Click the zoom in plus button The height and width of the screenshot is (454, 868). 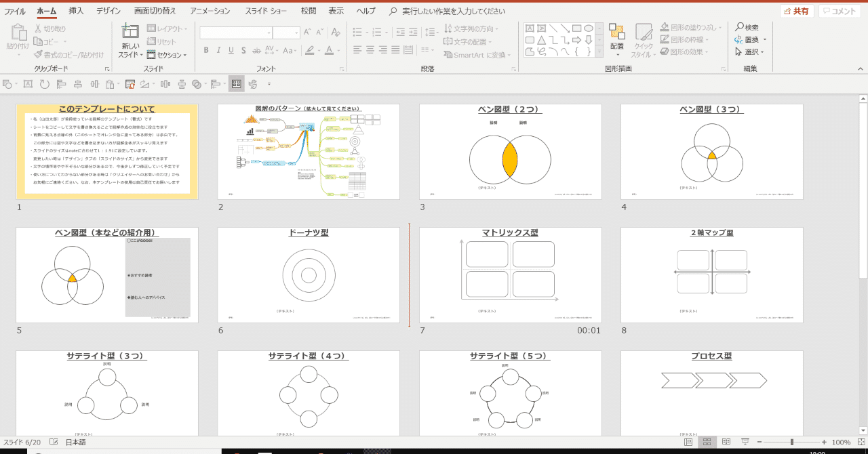[825, 442]
